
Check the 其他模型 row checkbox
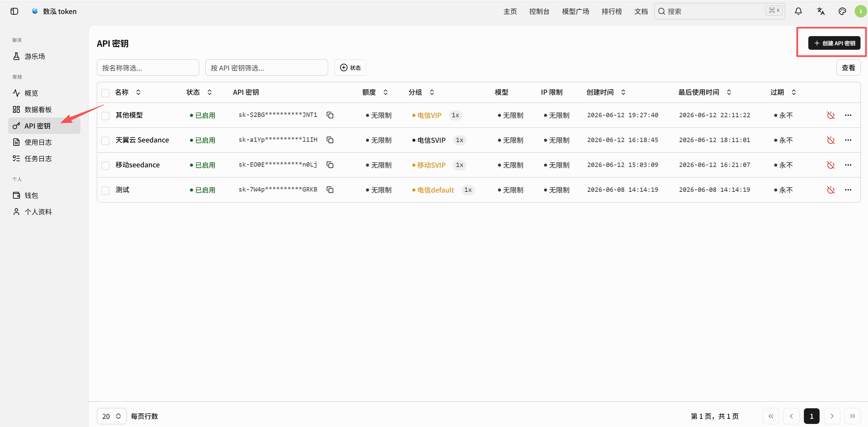click(105, 116)
